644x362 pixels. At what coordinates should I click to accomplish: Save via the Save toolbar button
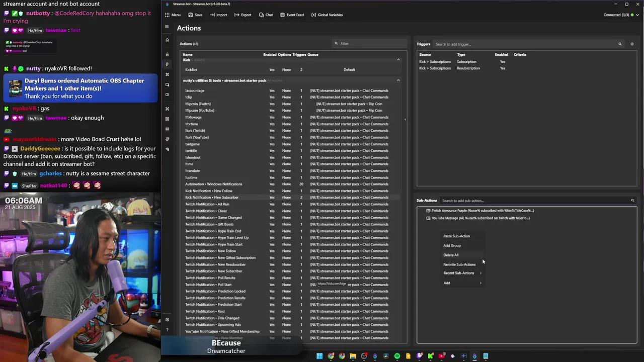[x=195, y=15]
